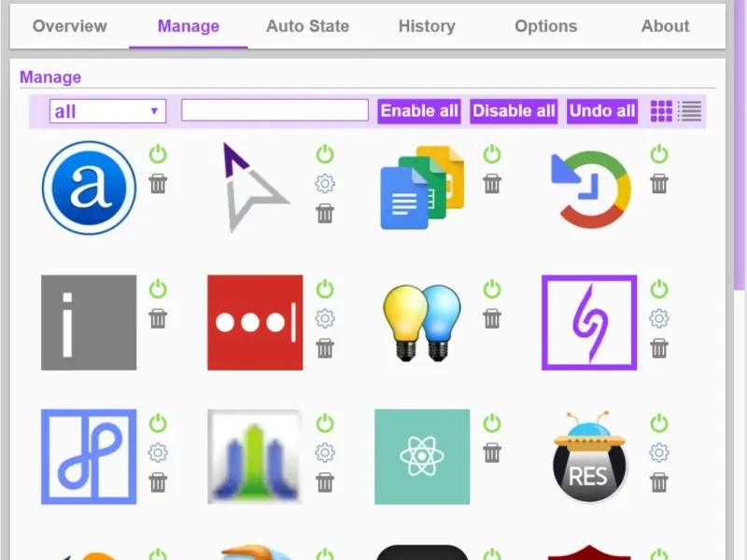Click the purple vertical scrollbar

click(x=740, y=146)
